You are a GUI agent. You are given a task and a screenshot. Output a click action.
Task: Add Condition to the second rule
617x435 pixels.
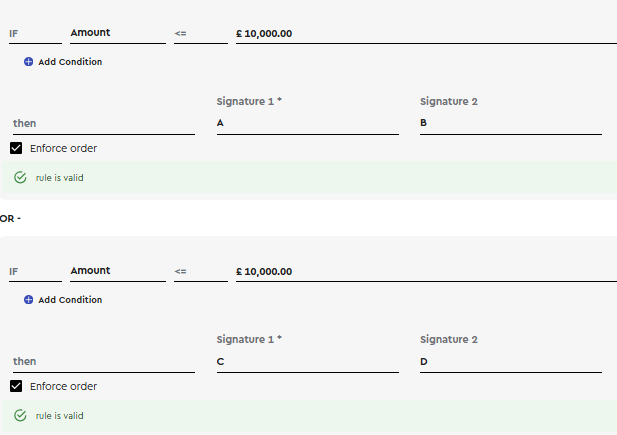click(63, 300)
